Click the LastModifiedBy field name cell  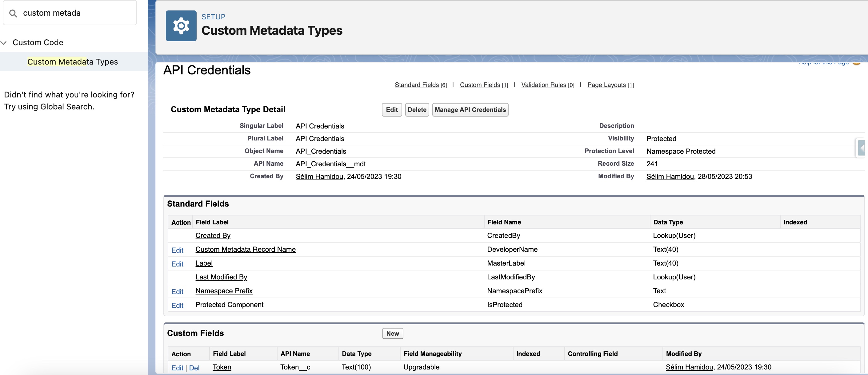click(511, 277)
